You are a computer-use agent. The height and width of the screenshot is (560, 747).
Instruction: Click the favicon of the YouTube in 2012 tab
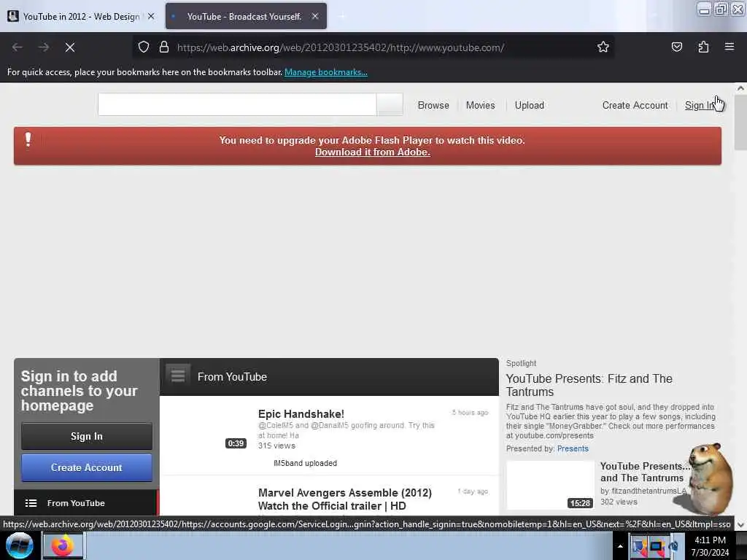(13, 16)
